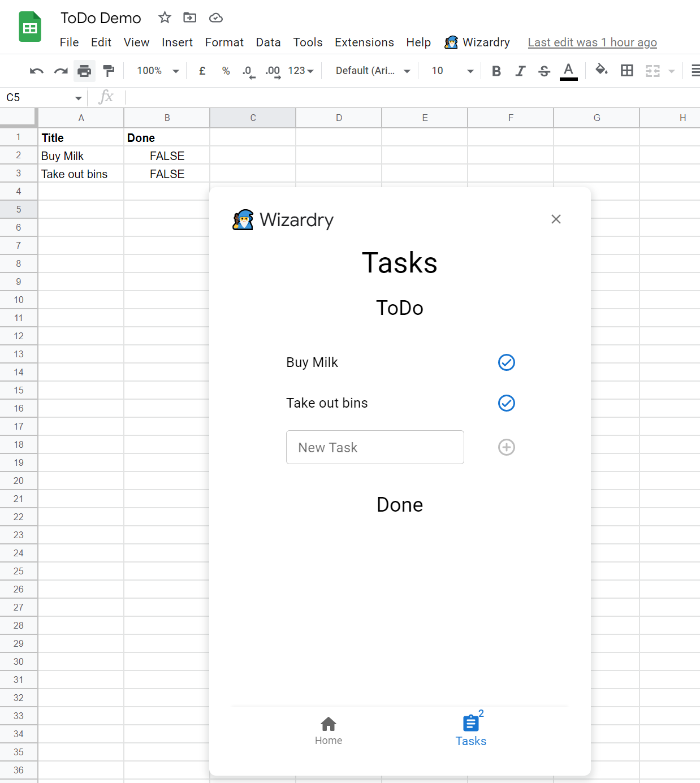Open the Borders tool
Viewport: 700px width, 783px height.
[x=626, y=71]
